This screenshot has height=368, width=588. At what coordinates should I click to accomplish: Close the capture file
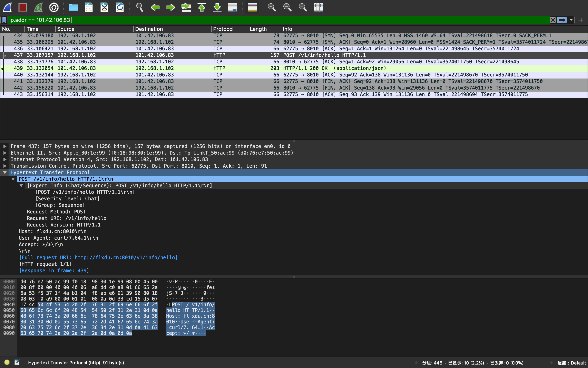105,7
